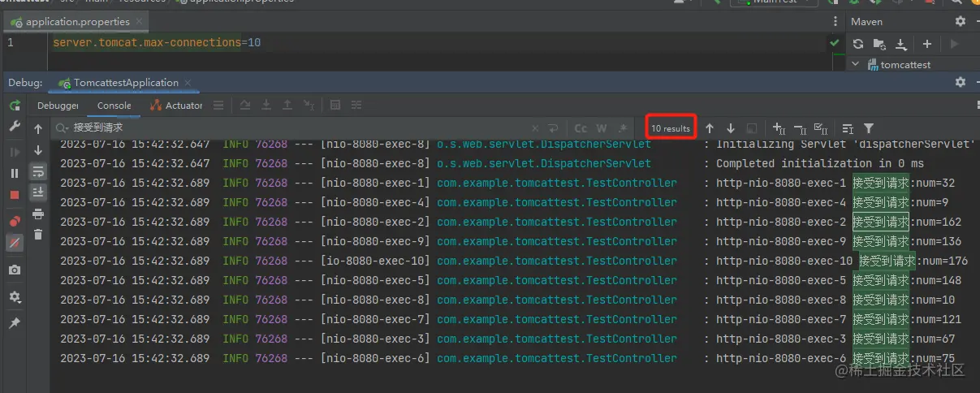Select all occurrences icon in search bar

pos(821,128)
